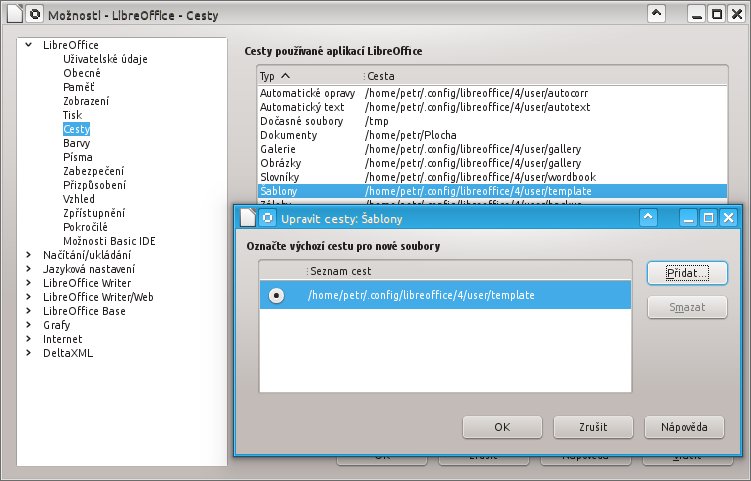Select the Dočasné soubory row
Screen dimensions: 751x481
point(492,121)
